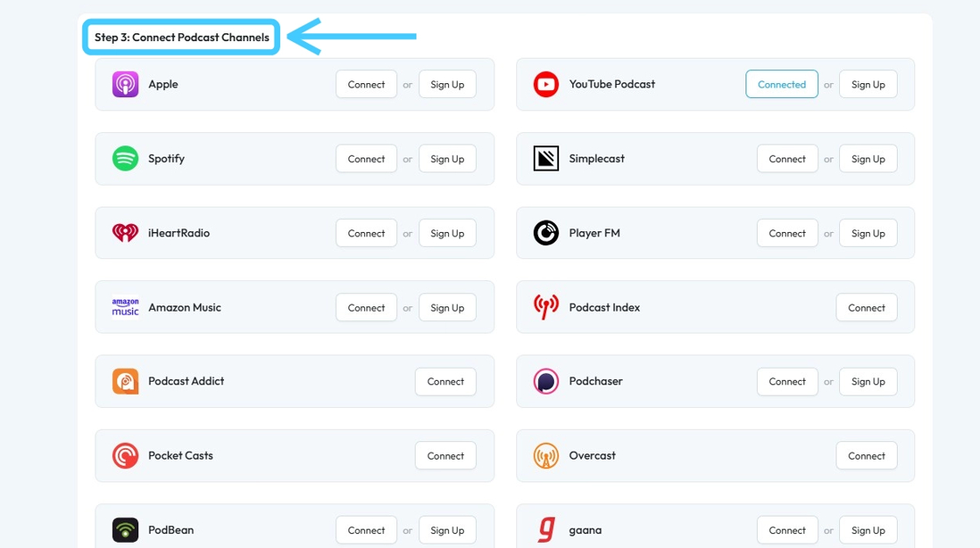Click the Spotify logo icon

point(125,158)
